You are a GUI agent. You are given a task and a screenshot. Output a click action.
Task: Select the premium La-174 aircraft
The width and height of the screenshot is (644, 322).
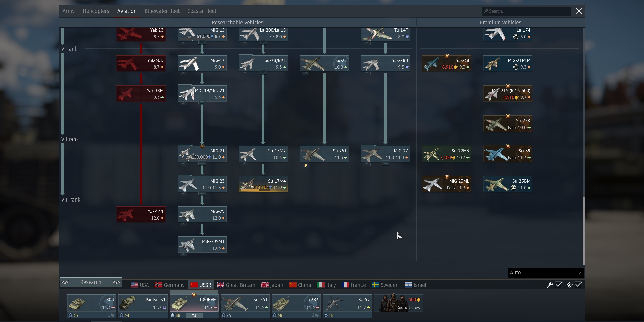[x=508, y=34]
